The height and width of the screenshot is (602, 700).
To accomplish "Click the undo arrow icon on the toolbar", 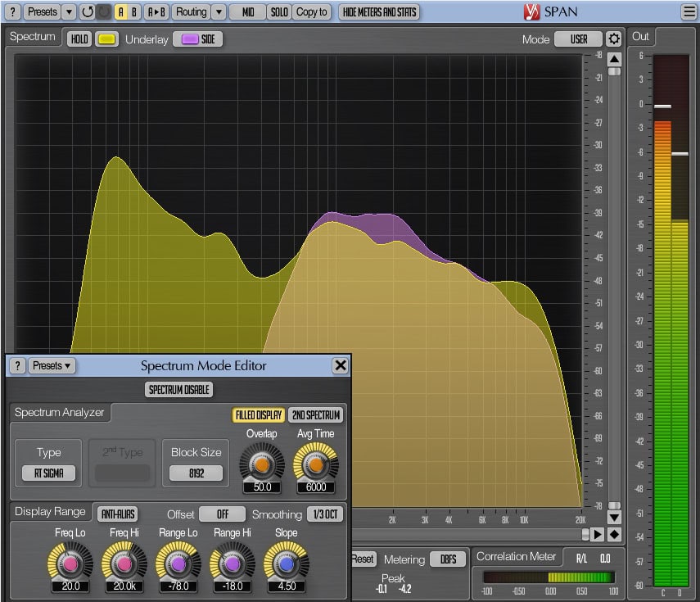I will pos(88,11).
